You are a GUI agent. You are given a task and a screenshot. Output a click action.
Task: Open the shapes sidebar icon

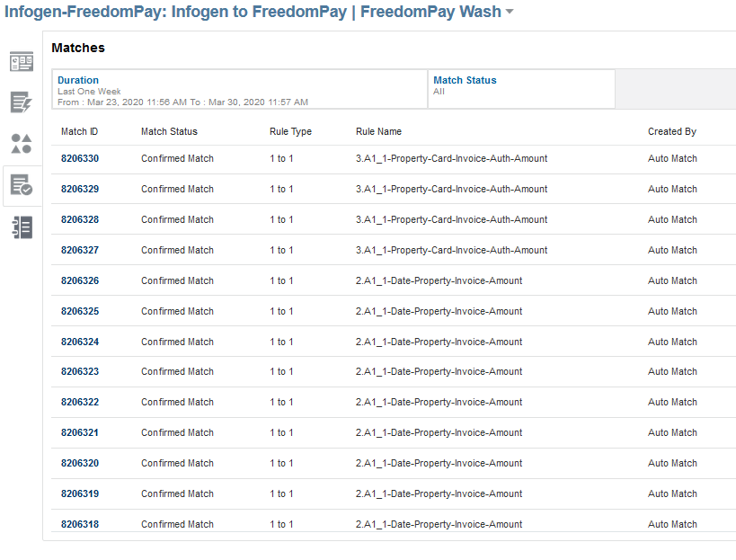(x=22, y=144)
